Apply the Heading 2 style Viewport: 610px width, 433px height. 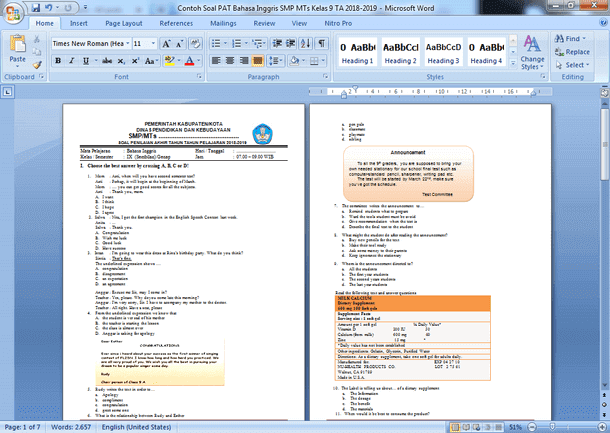point(400,52)
